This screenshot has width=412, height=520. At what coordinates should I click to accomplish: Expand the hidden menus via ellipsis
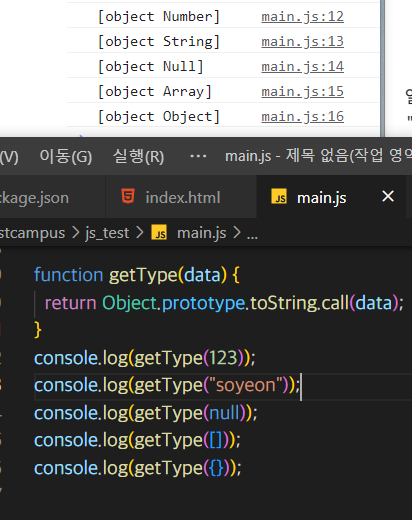198,156
